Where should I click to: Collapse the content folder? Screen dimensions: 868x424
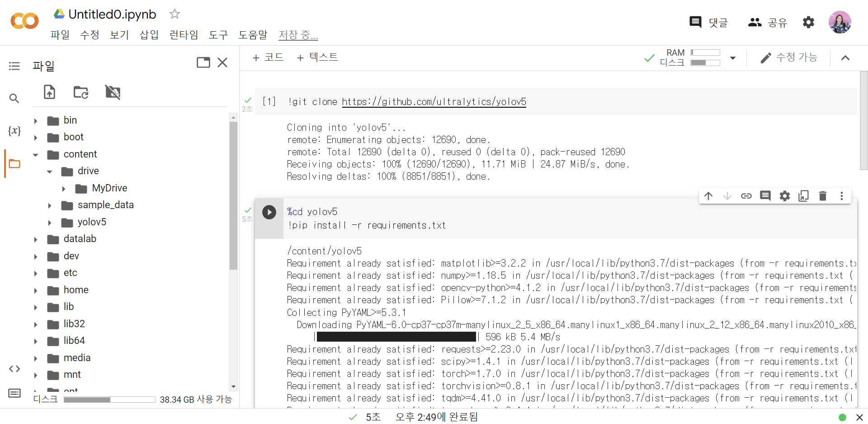[36, 155]
